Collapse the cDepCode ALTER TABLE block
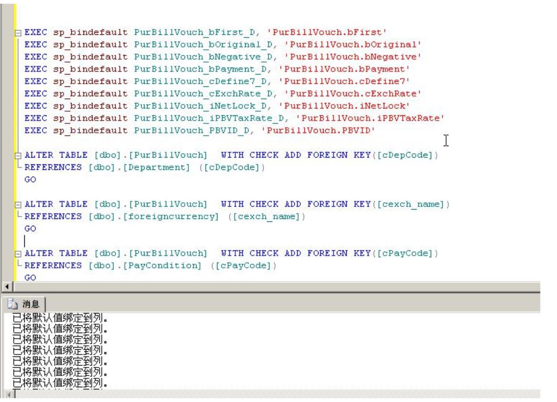The image size is (557, 402). coord(18,156)
